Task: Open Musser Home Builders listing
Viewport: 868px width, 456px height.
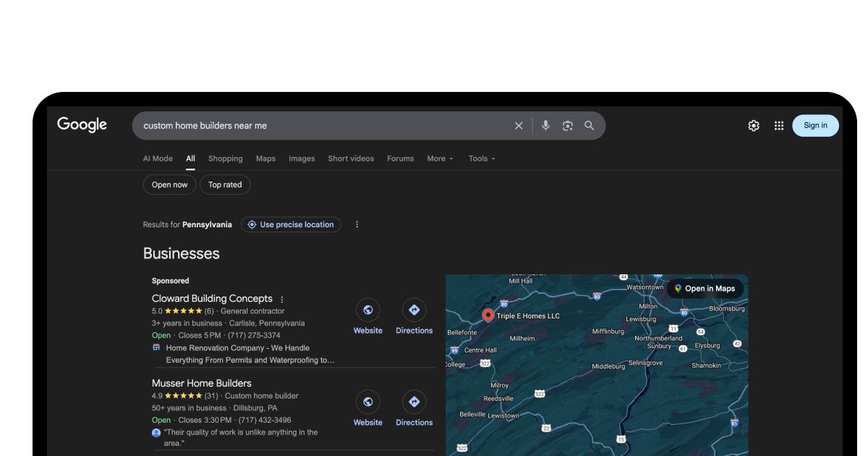Action: point(202,383)
